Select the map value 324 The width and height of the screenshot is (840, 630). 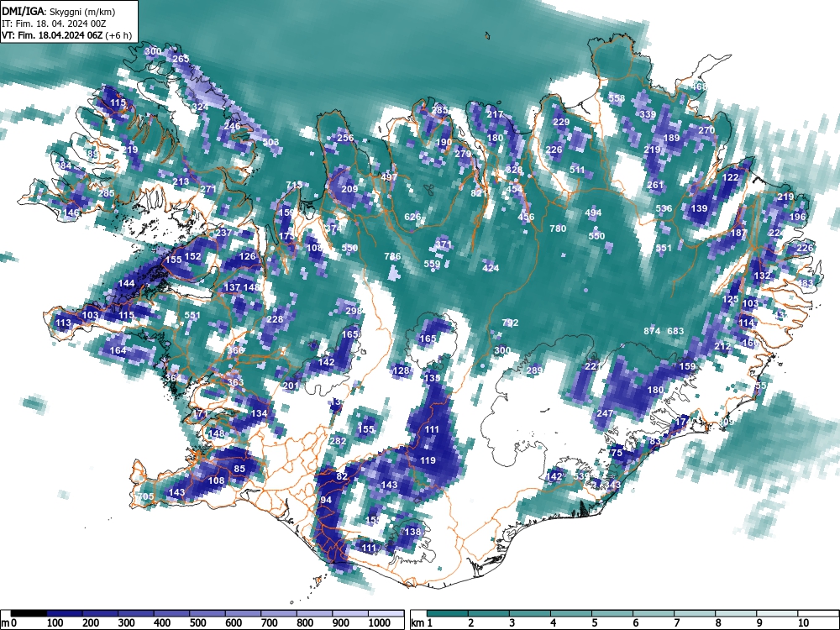click(200, 107)
